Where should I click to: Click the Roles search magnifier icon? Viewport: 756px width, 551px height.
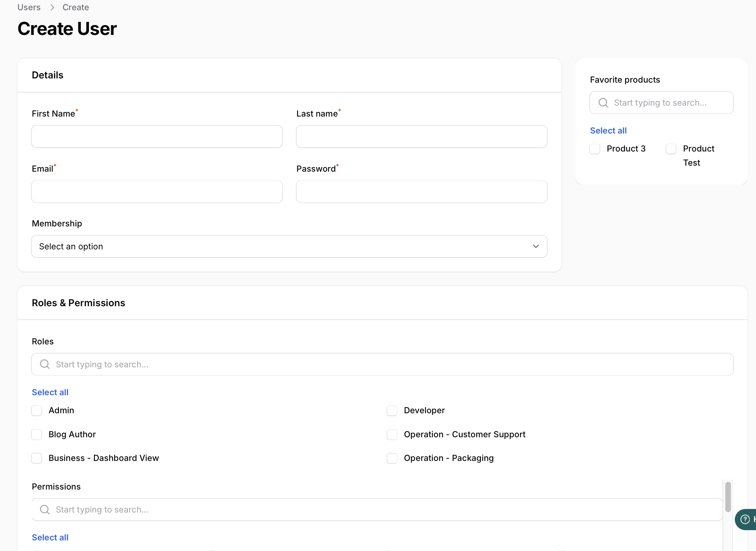pos(45,364)
